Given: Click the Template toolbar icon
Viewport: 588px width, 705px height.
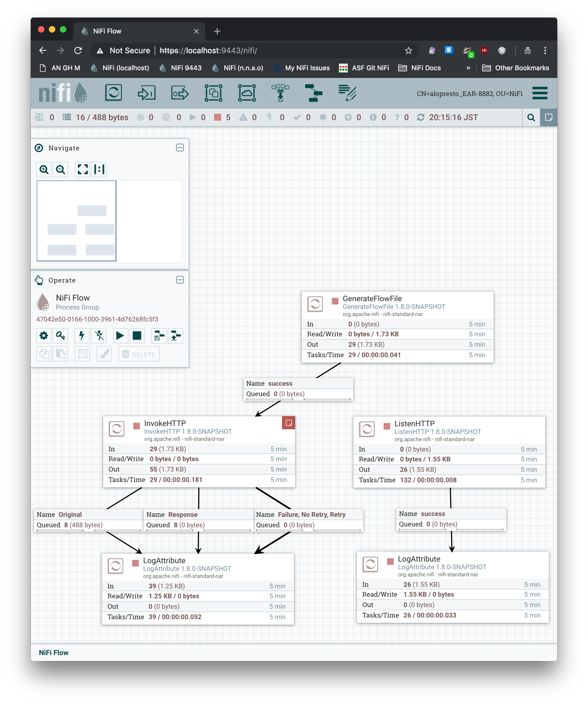Looking at the screenshot, I should coord(313,93).
